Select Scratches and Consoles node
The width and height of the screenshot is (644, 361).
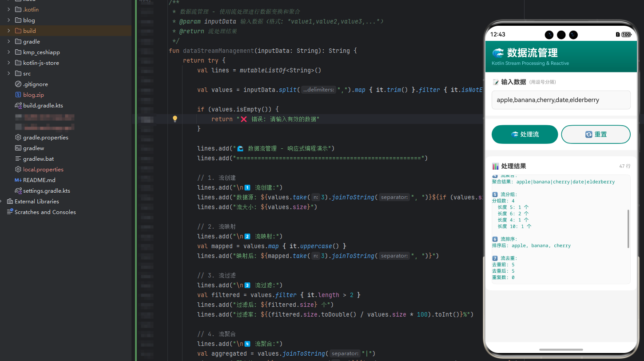(x=45, y=212)
